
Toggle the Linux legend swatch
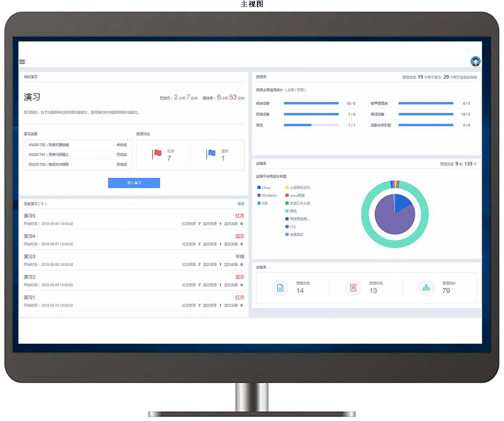259,188
